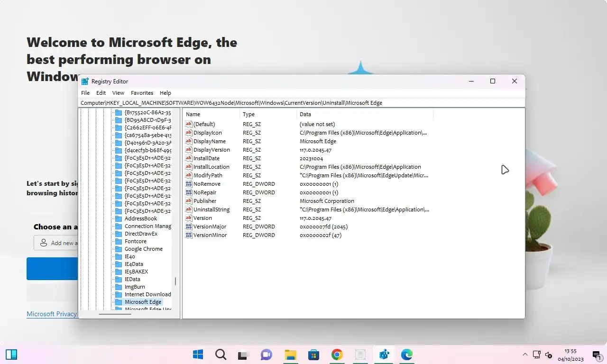Screen dimensions: 607x364
Task: Open the Edit menu
Action: pyautogui.click(x=101, y=93)
